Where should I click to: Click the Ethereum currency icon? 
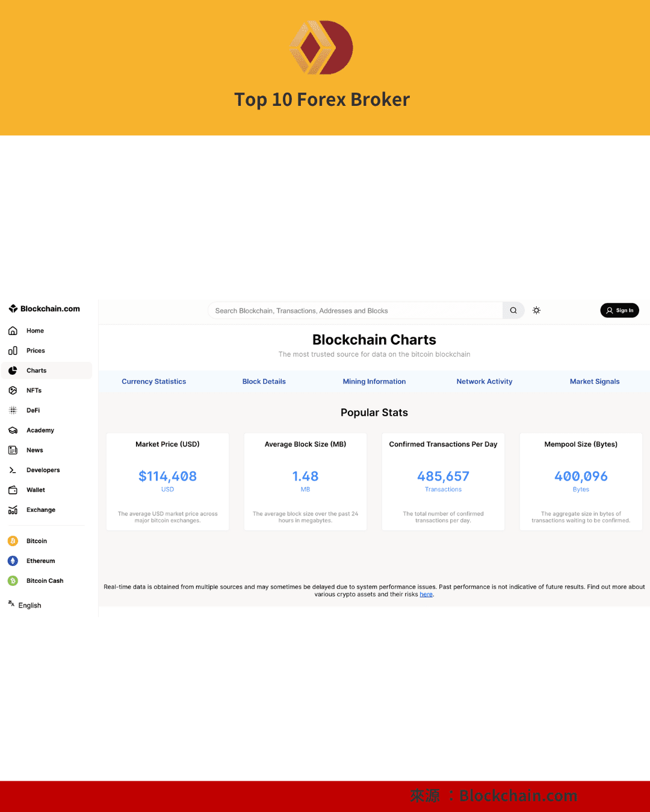pyautogui.click(x=13, y=561)
